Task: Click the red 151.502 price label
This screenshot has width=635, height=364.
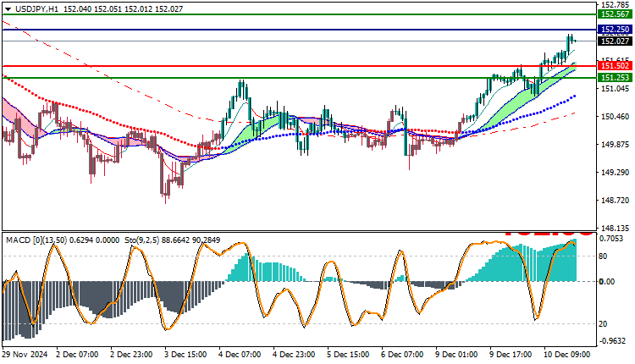Action: (x=616, y=65)
